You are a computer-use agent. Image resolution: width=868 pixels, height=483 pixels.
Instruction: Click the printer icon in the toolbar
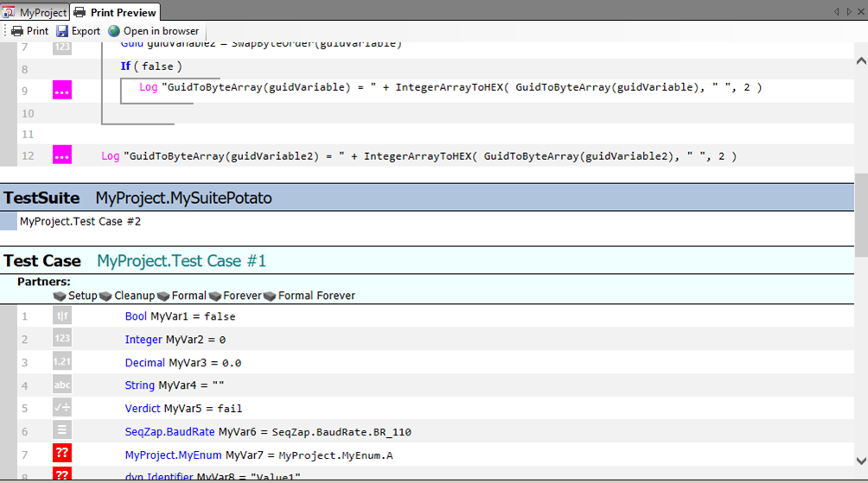click(x=17, y=31)
